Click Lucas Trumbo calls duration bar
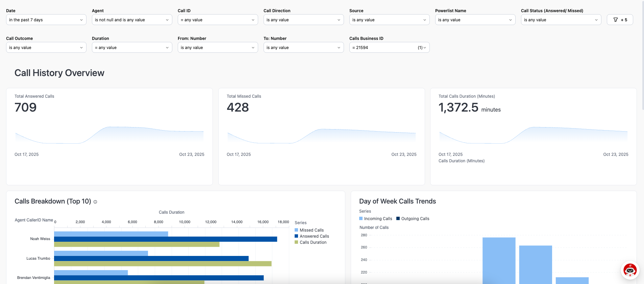This screenshot has width=644, height=284. (x=163, y=264)
